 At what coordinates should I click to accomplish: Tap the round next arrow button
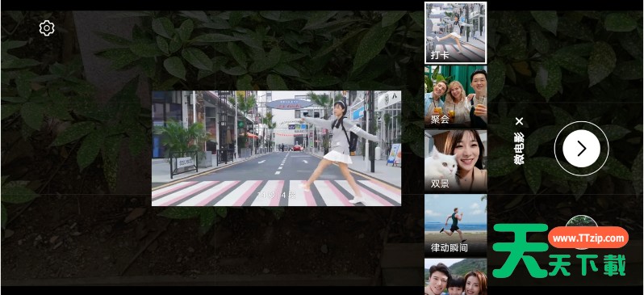tap(581, 149)
